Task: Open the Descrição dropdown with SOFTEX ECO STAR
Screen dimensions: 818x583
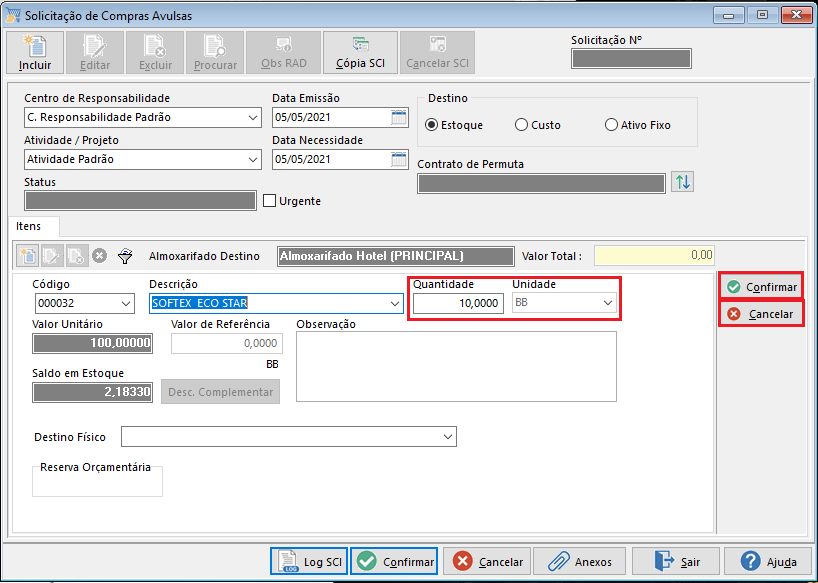Action: click(x=395, y=303)
